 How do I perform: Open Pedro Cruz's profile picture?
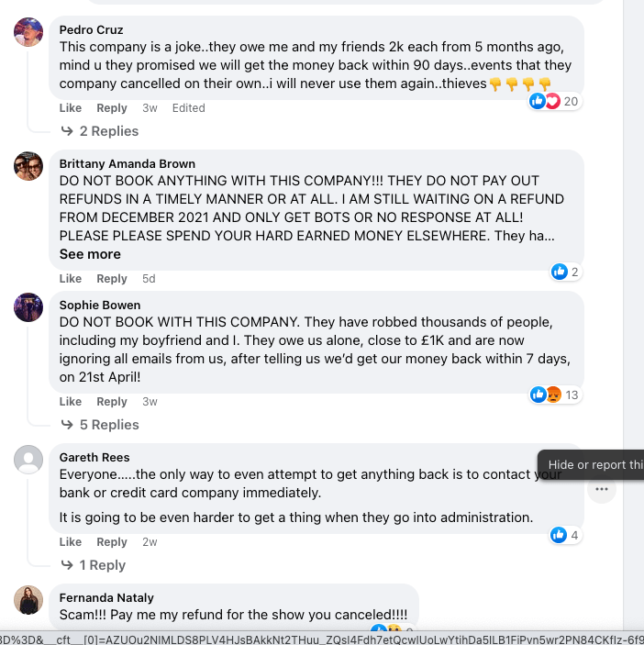coord(28,32)
